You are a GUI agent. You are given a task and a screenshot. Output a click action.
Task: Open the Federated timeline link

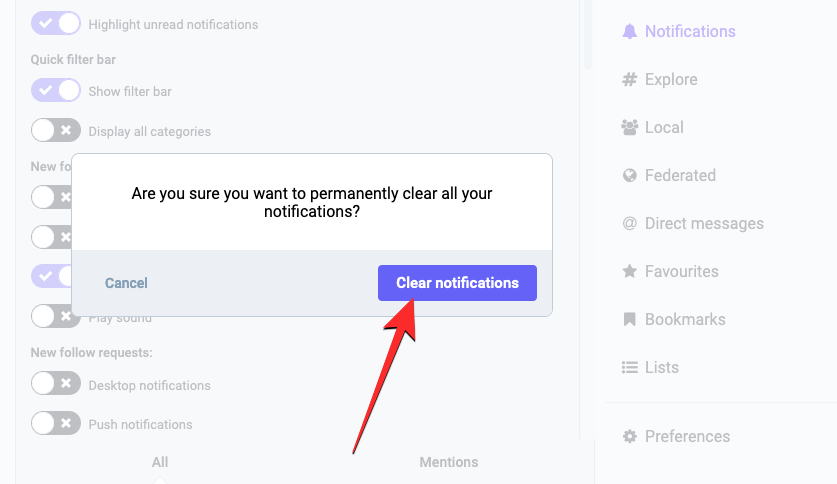[x=680, y=176]
